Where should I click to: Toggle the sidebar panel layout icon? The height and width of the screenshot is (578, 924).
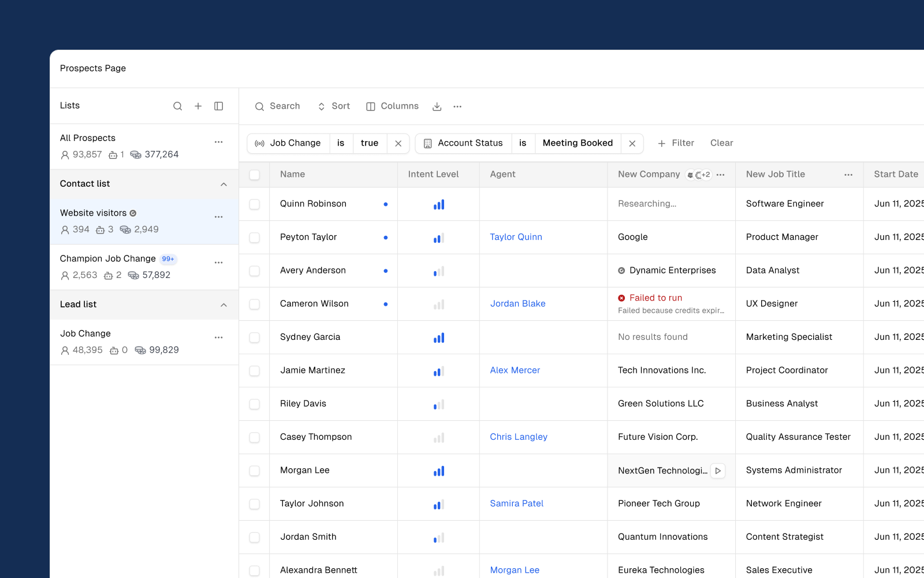click(219, 106)
